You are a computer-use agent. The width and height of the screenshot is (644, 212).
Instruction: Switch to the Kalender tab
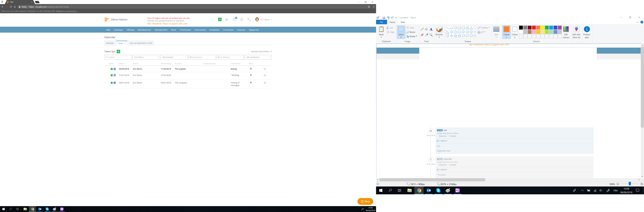(110, 43)
